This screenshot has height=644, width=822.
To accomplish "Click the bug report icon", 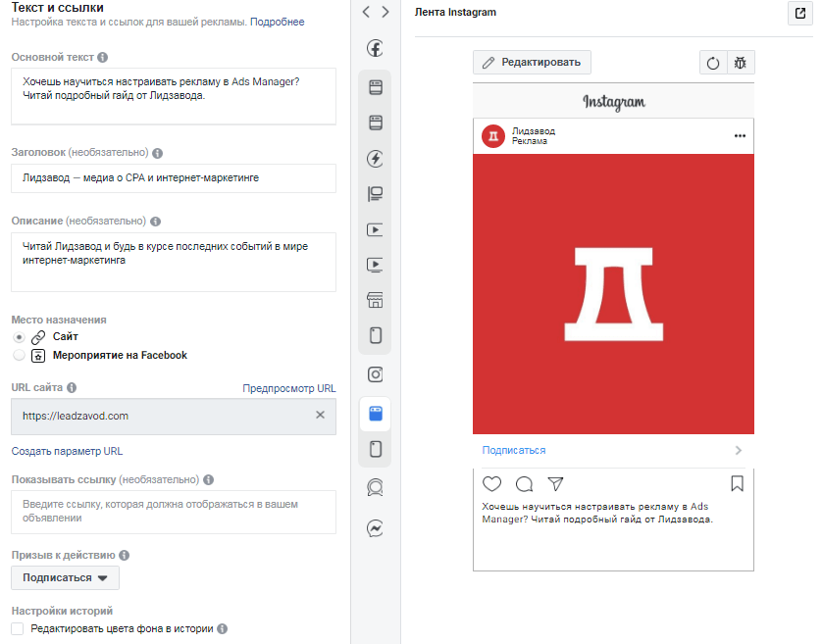I will point(741,64).
